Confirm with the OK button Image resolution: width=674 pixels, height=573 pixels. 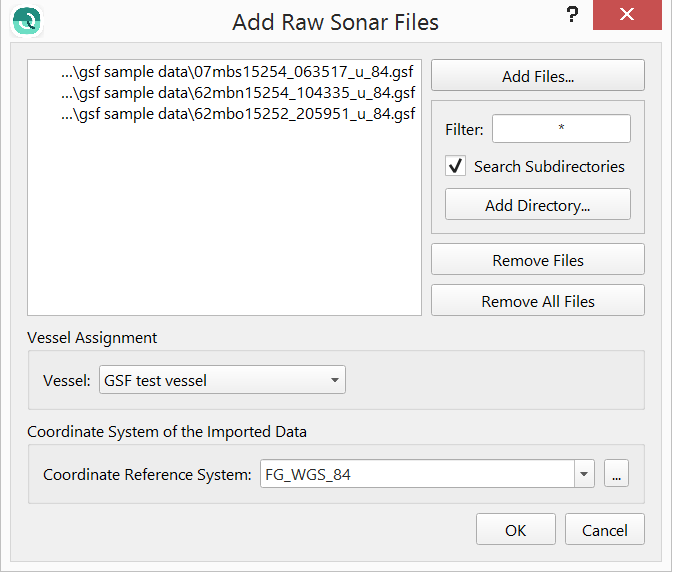pos(515,530)
